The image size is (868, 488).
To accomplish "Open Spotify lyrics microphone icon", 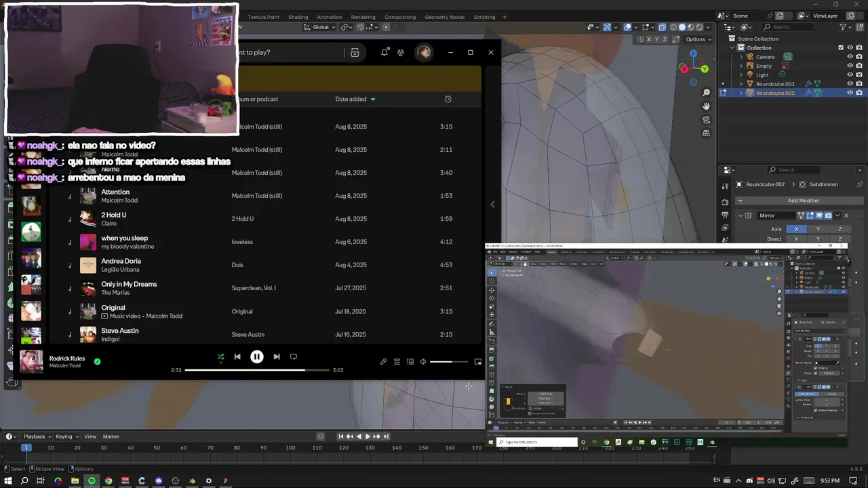I will [383, 362].
